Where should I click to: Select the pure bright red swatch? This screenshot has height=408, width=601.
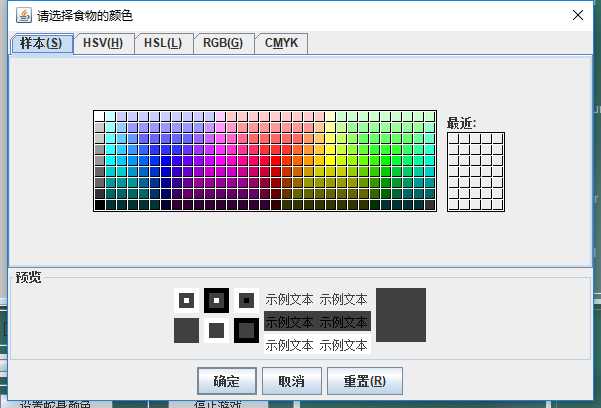[x=276, y=161]
